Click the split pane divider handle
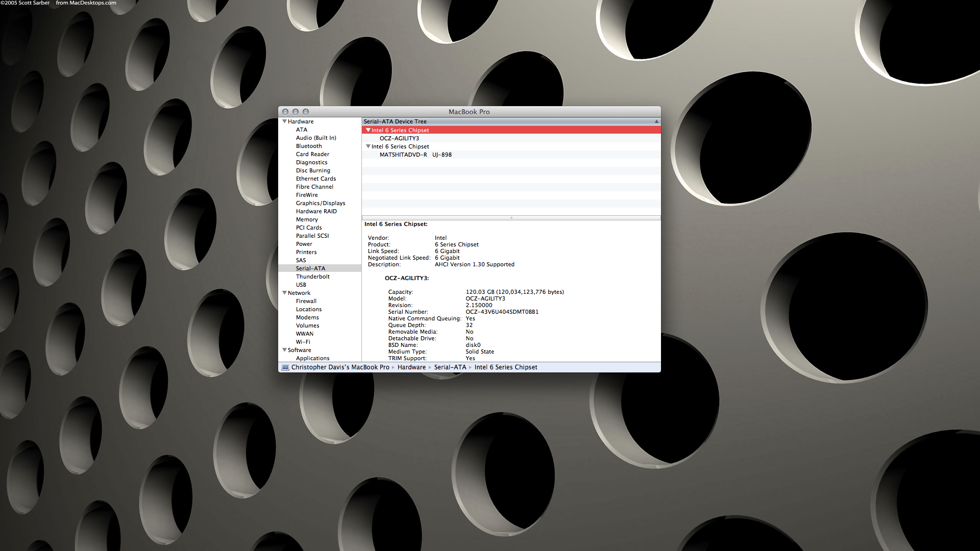 tap(511, 218)
